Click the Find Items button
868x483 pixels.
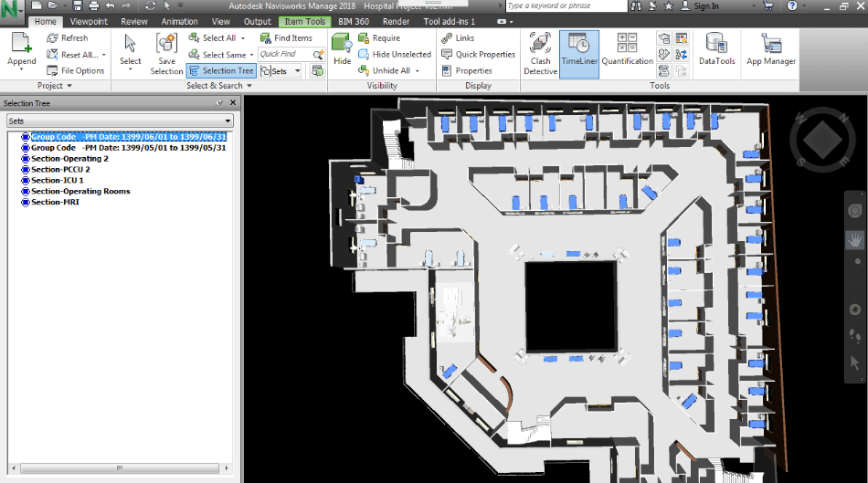[x=286, y=38]
